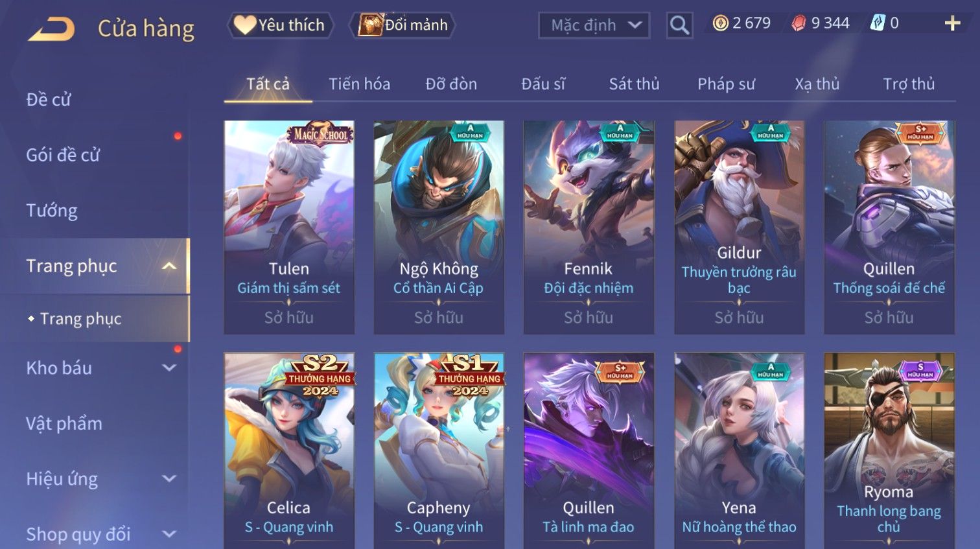Open search with the magnifier icon
This screenshot has height=549, width=980.
coord(679,25)
